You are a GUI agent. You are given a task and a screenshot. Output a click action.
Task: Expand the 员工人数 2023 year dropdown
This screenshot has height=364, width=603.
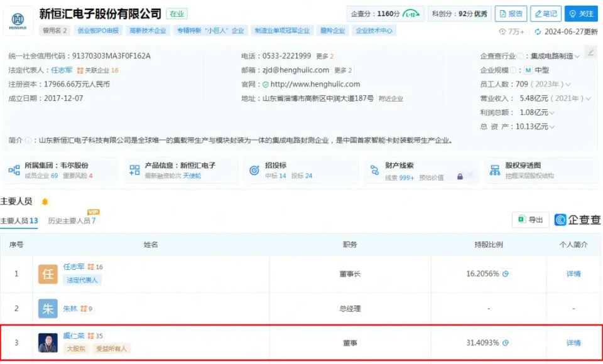coord(568,85)
